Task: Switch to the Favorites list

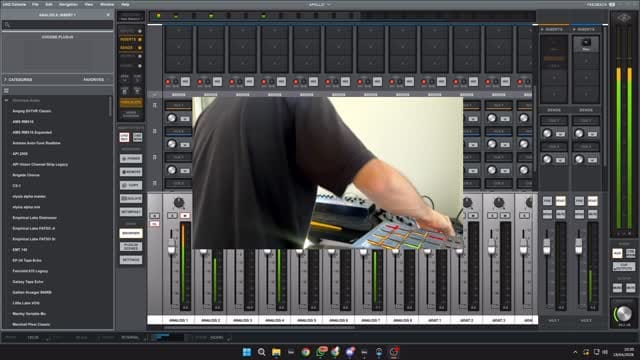Action: click(x=94, y=80)
